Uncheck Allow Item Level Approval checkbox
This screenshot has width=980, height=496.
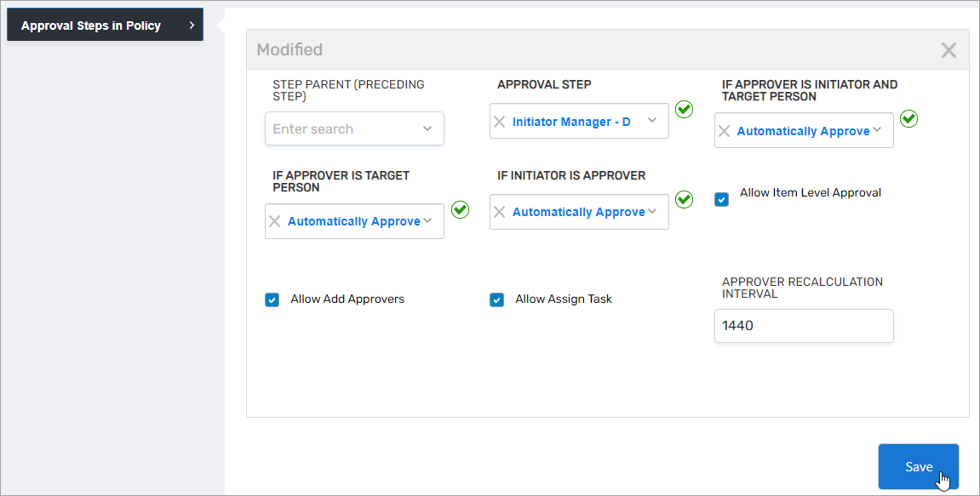[722, 200]
